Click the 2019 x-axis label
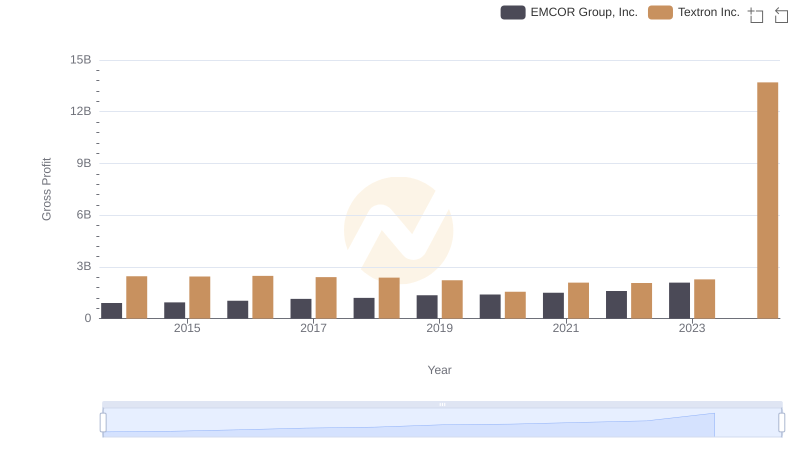This screenshot has height=461, width=800. pos(439,328)
